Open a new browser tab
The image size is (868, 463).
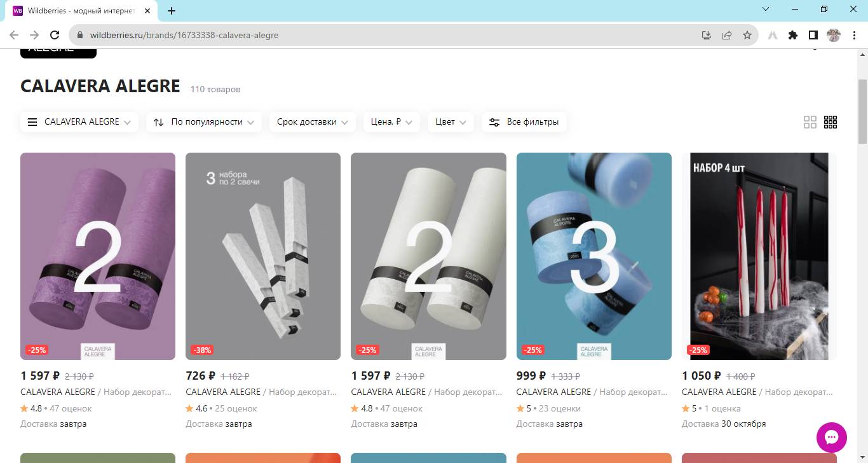click(172, 11)
